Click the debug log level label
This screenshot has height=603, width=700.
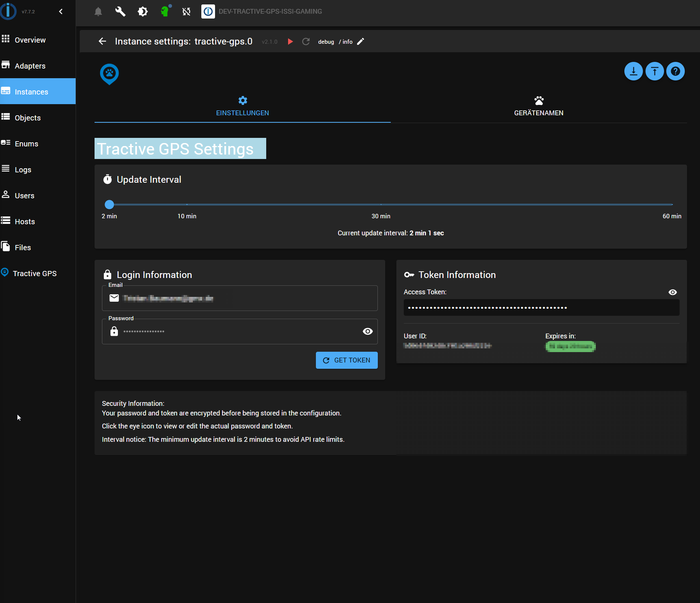326,42
